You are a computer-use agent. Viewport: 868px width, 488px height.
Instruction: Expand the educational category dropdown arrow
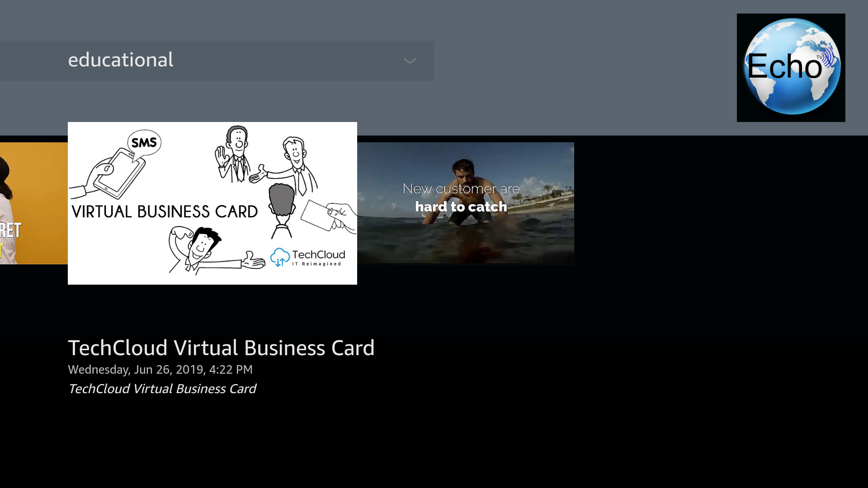click(x=409, y=61)
